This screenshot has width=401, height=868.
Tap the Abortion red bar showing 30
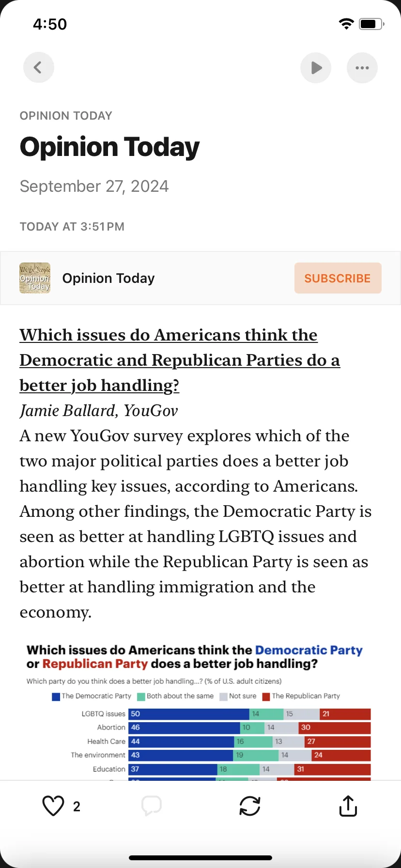tap(335, 728)
